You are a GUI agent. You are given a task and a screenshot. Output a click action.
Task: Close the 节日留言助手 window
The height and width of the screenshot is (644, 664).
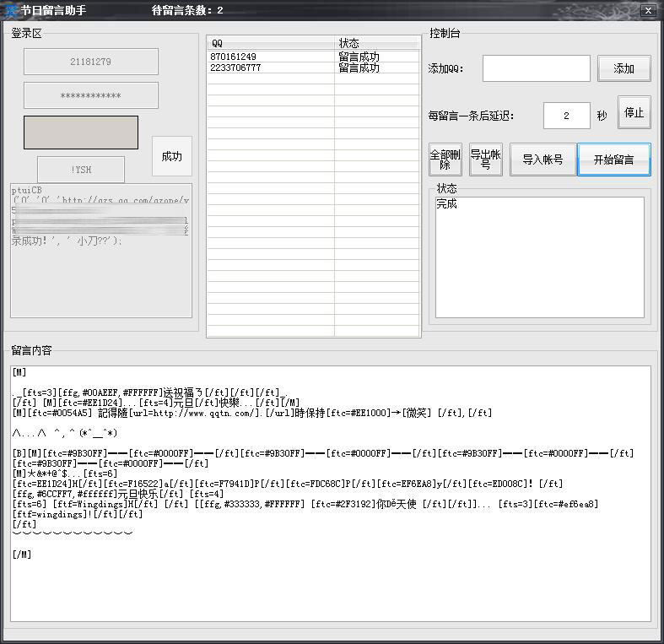click(x=647, y=10)
